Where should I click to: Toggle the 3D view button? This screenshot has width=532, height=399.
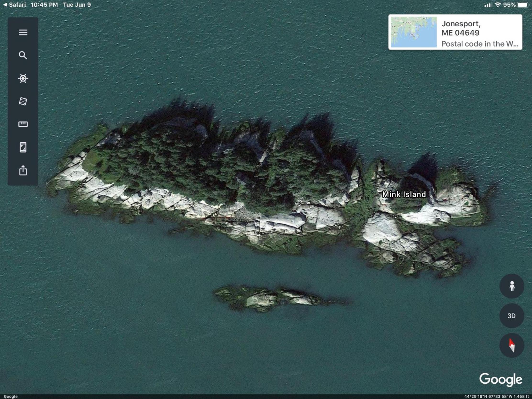pos(512,316)
